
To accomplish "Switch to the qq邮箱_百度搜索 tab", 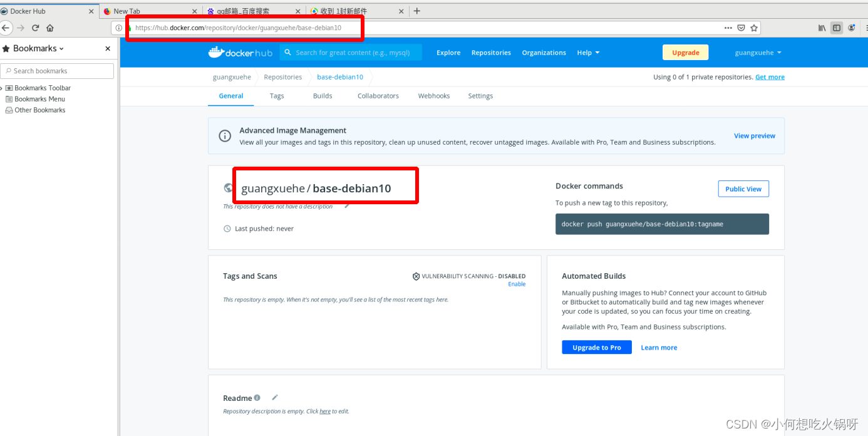I will click(x=253, y=11).
